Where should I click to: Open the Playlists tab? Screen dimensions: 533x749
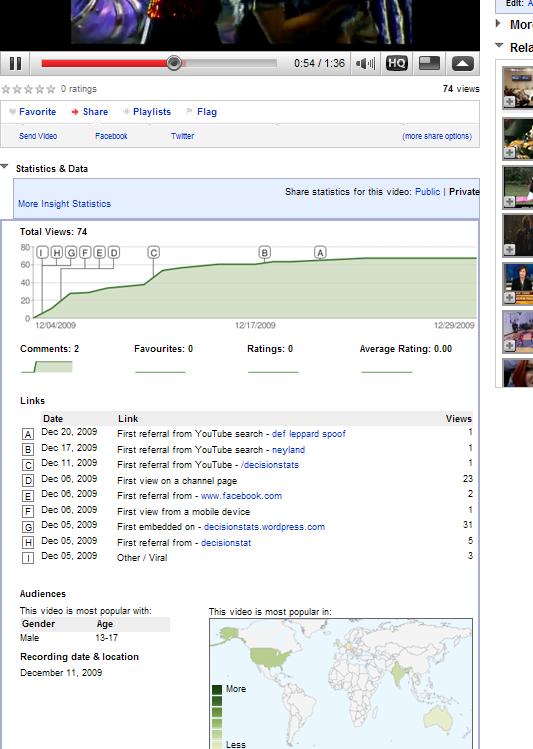coord(151,112)
